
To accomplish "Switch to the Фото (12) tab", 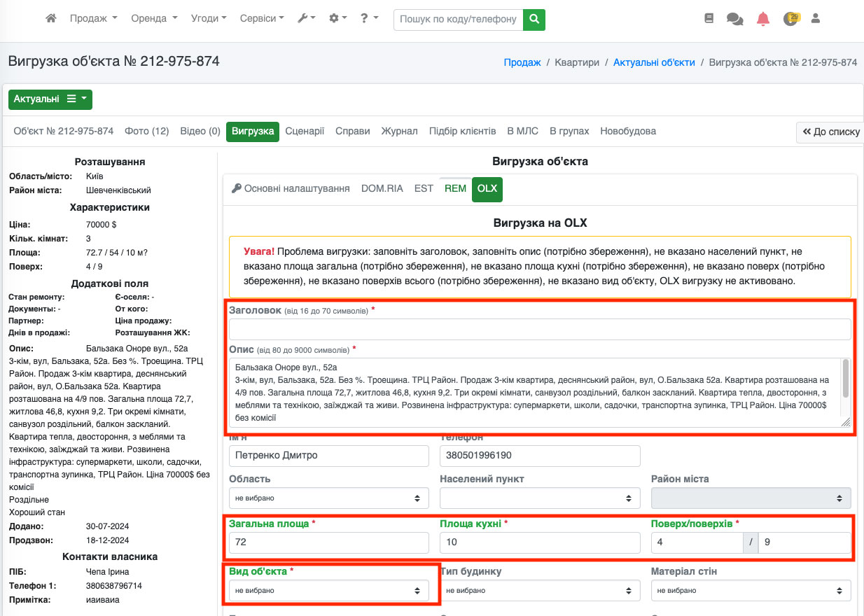I will pyautogui.click(x=146, y=132).
